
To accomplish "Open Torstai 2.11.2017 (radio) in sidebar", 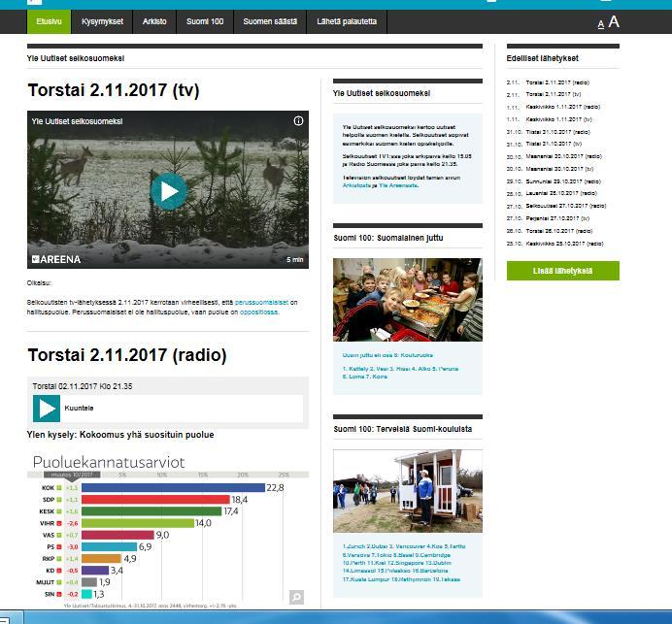I will click(x=557, y=82).
